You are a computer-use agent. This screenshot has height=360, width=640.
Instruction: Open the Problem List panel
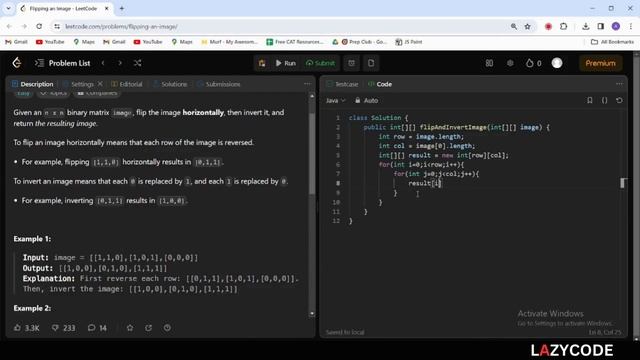62,63
